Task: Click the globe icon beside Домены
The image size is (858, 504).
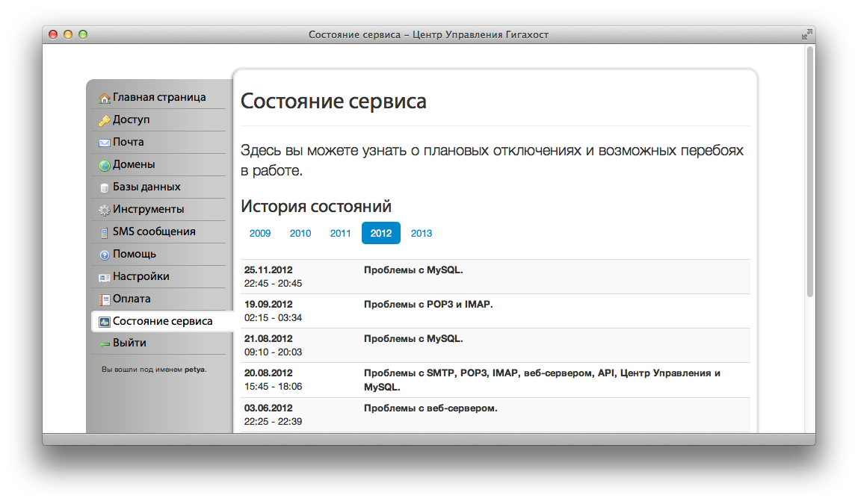Action: pyautogui.click(x=105, y=165)
